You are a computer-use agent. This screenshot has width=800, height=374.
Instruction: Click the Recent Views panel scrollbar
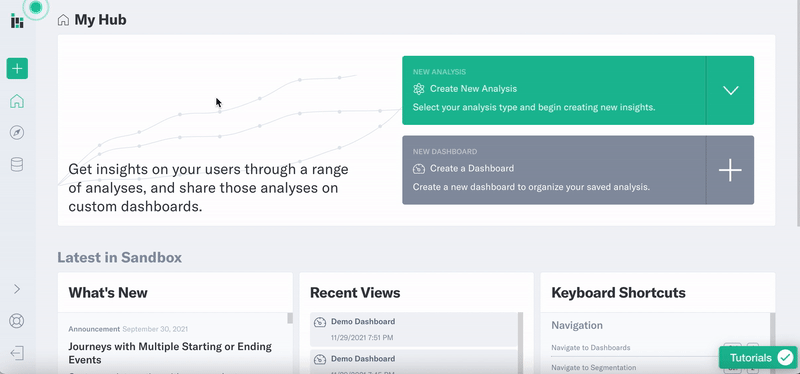click(x=520, y=342)
